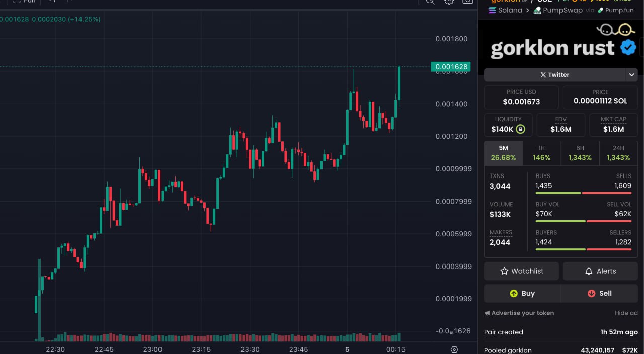Click the FDV $1.6M box

tap(561, 125)
